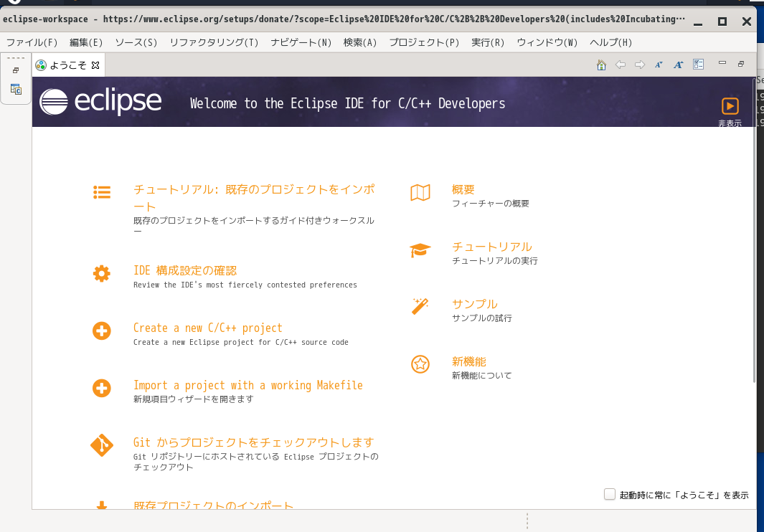Click the 非表示 play icon to hide Welcome
The width and height of the screenshot is (764, 532).
click(x=730, y=106)
